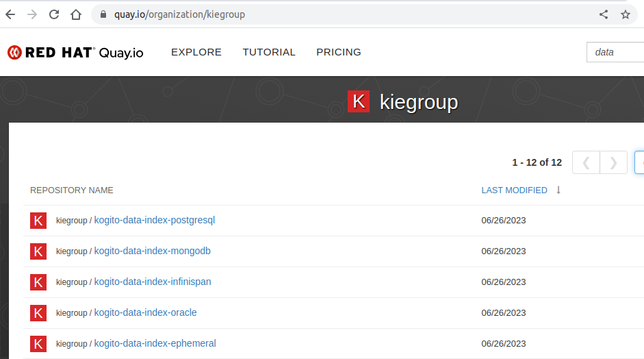Click the 06/26/2023 date for mongodb row
This screenshot has width=644, height=359.
(x=504, y=251)
